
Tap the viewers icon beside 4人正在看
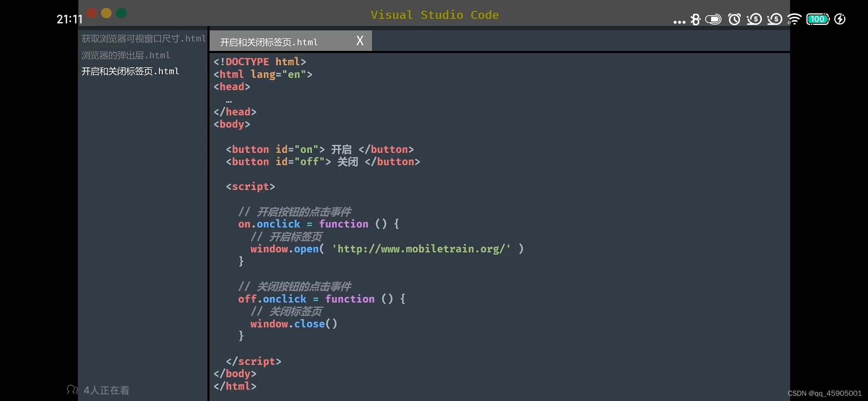tap(72, 390)
